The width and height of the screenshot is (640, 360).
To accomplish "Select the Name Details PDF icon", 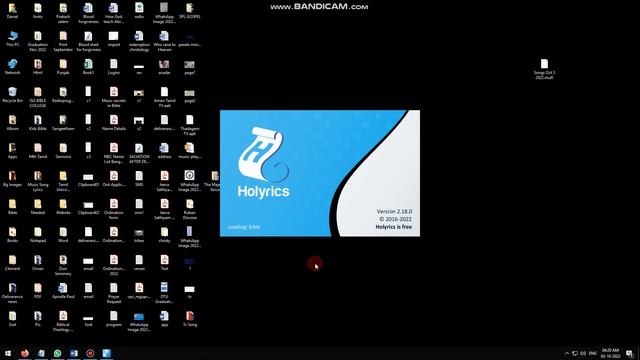I will pos(114,123).
